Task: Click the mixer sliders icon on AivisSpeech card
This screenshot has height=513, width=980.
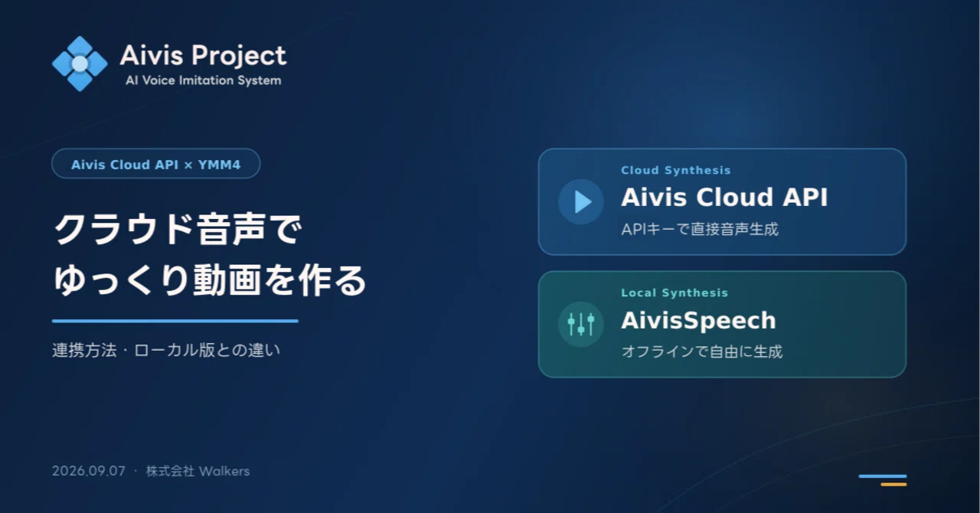Action: [581, 324]
